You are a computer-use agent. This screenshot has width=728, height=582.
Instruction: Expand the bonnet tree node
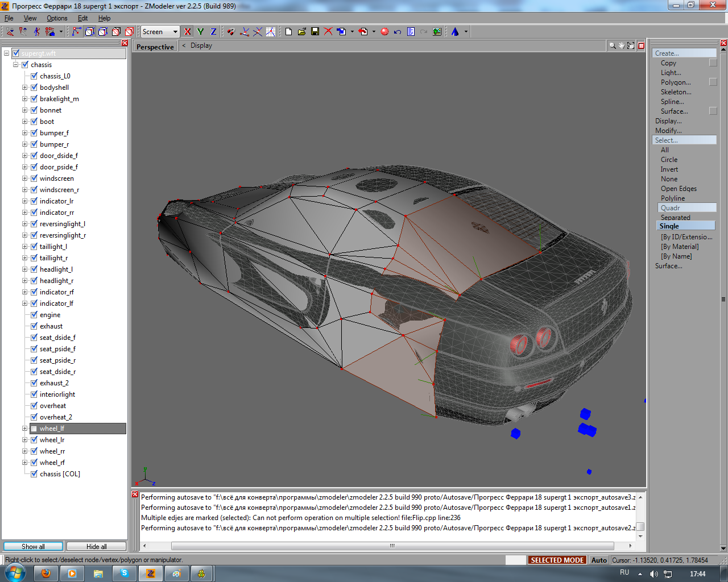coord(25,110)
